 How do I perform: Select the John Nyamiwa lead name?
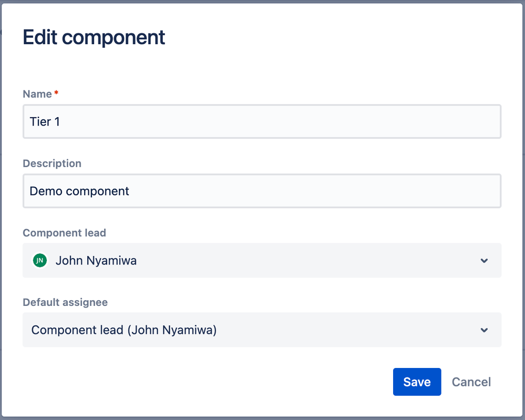coord(96,261)
